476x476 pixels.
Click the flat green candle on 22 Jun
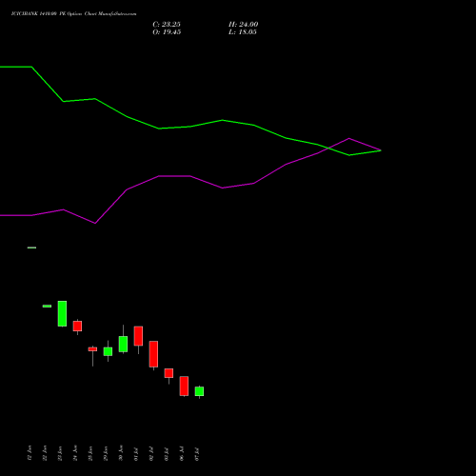(47, 307)
